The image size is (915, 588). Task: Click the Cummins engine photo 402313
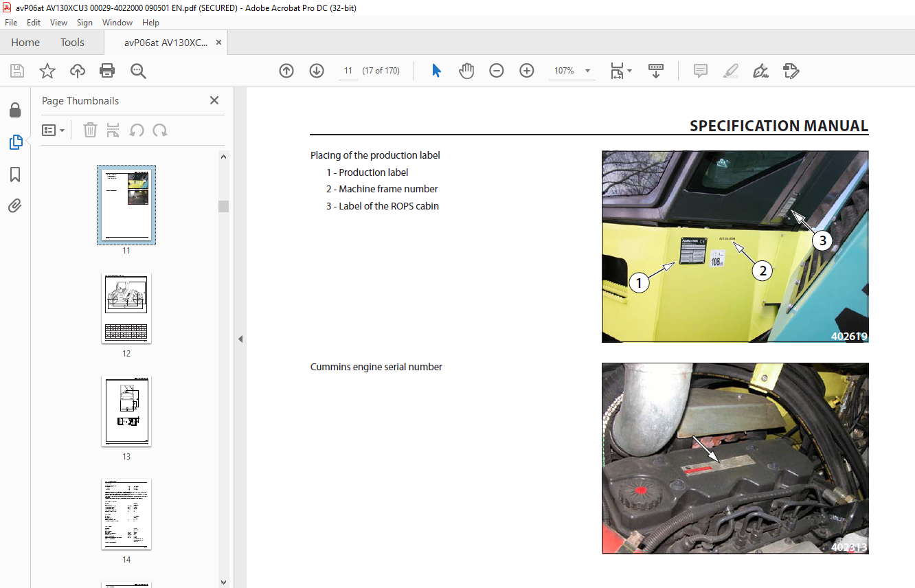click(735, 458)
